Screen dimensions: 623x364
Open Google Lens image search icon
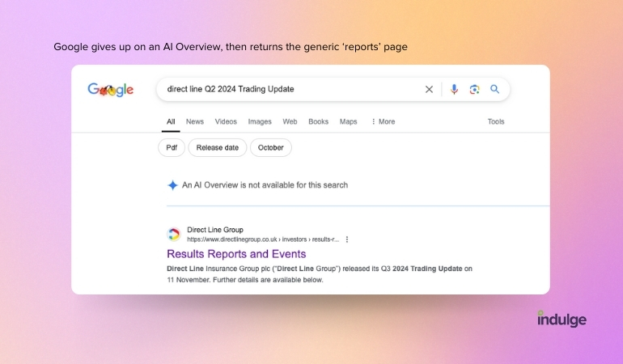(474, 90)
